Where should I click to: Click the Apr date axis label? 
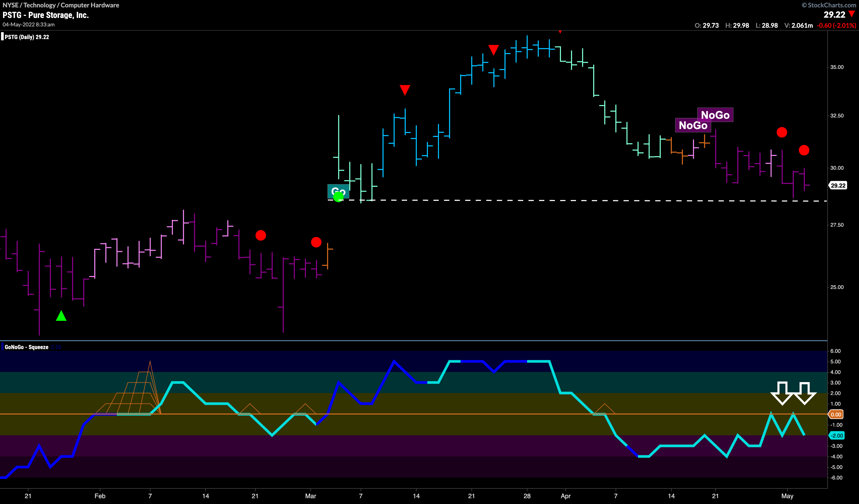point(565,496)
